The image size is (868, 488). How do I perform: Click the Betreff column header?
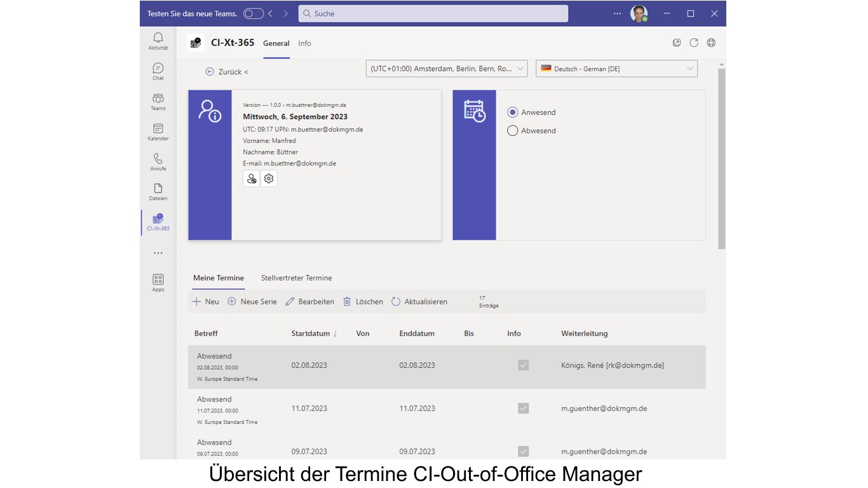point(206,334)
